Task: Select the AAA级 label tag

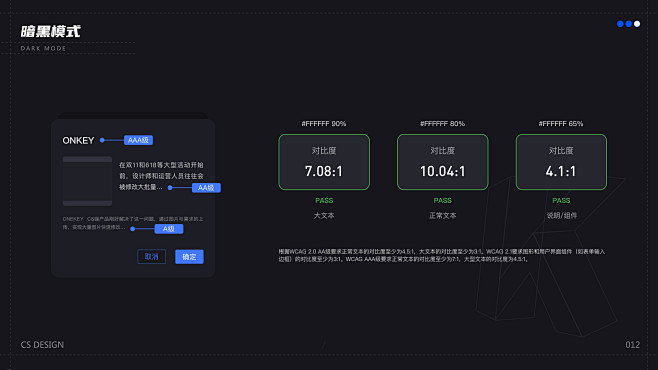Action: coord(138,140)
